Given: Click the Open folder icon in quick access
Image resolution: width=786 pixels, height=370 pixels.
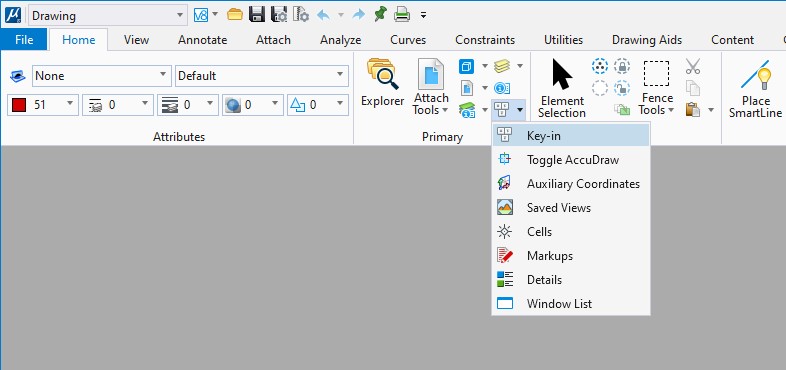Looking at the screenshot, I should pyautogui.click(x=235, y=15).
